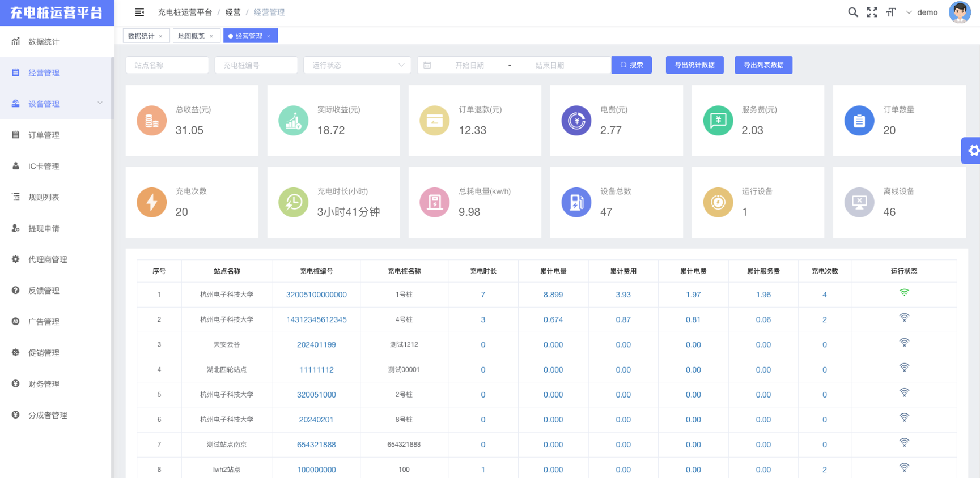Viewport: 980px width, 478px height.
Task: Click the 测试站点南京 table cell
Action: [227, 445]
